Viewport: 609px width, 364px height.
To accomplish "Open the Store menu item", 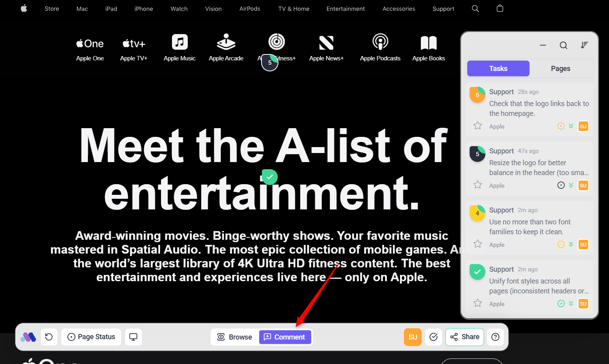I will pos(52,9).
